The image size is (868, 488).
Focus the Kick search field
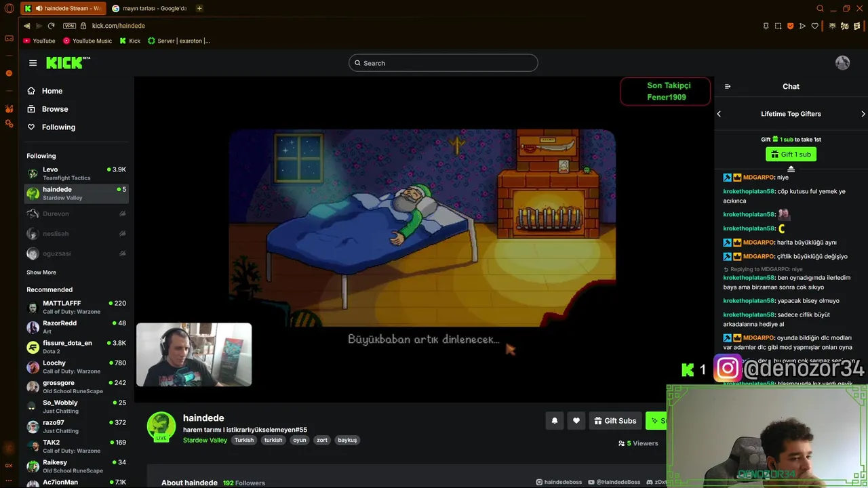[x=443, y=63]
